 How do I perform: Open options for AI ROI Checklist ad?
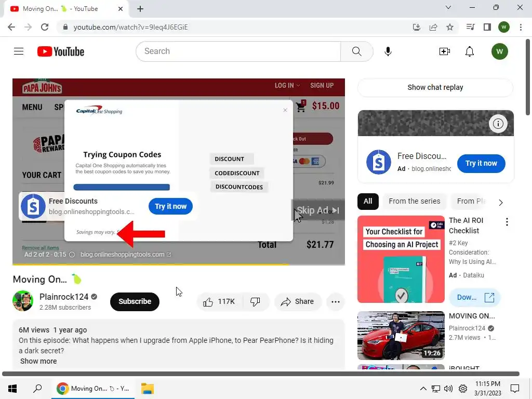click(507, 222)
